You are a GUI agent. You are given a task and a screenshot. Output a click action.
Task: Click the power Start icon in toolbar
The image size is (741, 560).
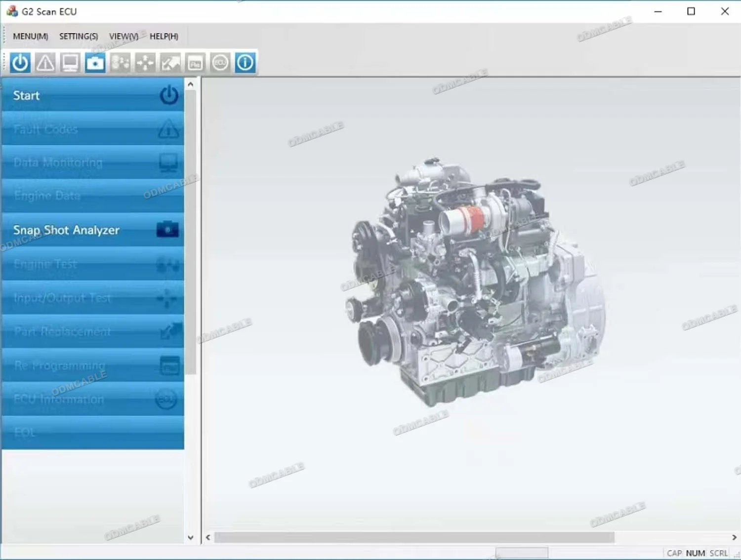pyautogui.click(x=20, y=63)
